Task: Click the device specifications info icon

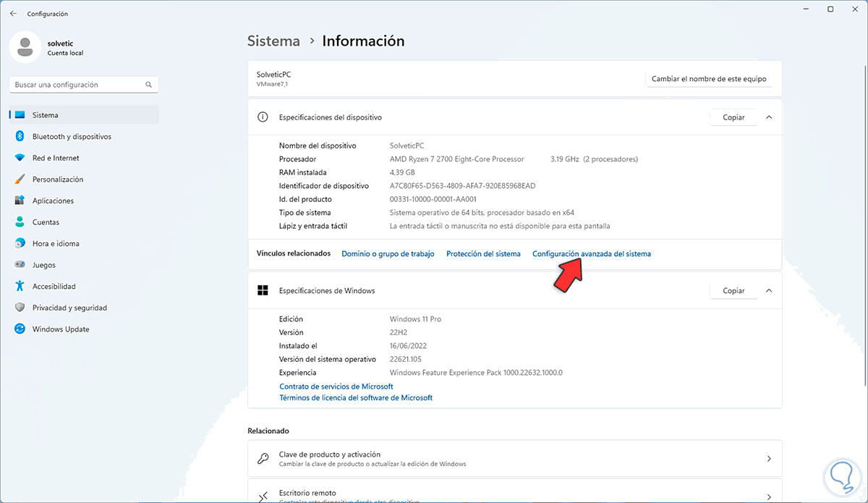Action: 263,117
